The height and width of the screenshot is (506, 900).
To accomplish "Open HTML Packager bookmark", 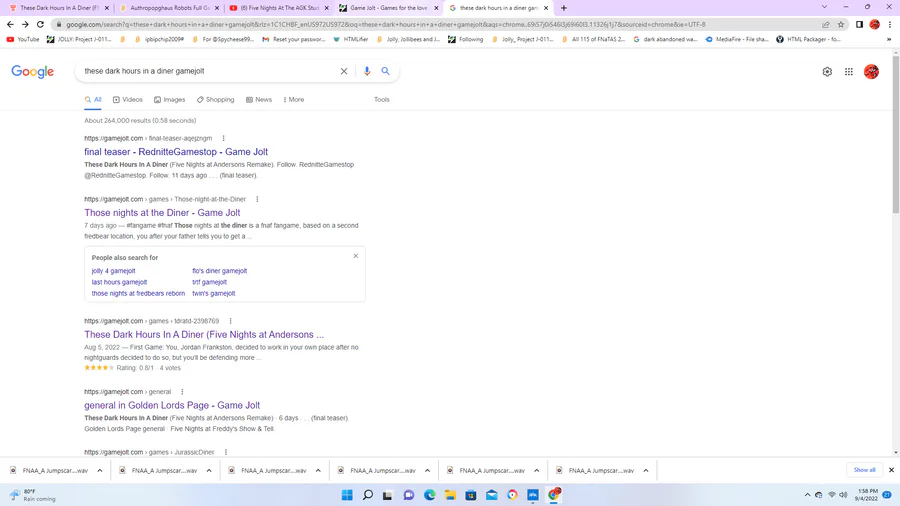I will point(808,40).
